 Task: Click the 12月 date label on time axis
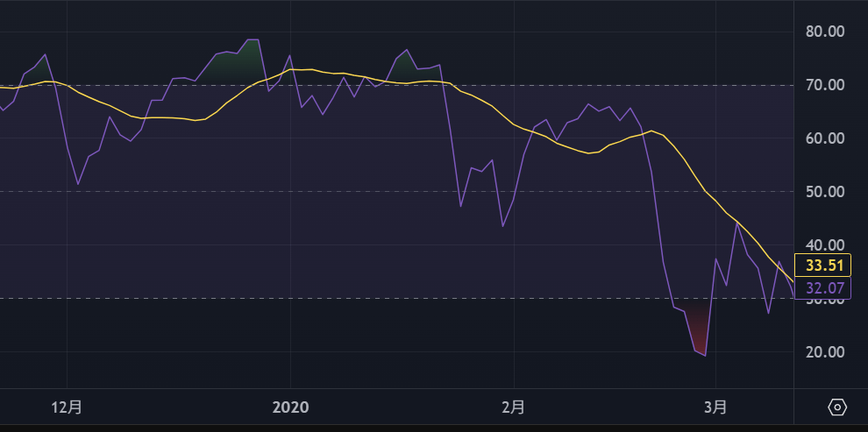pyautogui.click(x=68, y=407)
